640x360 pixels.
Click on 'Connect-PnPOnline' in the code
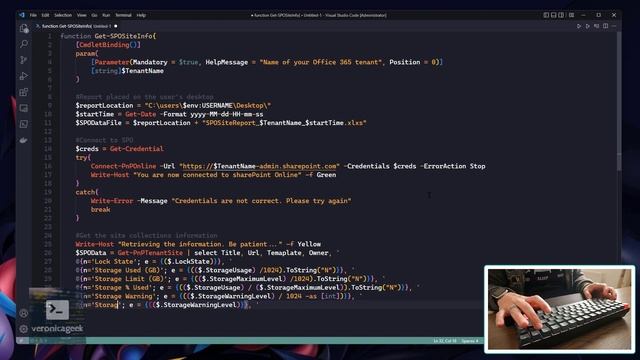[x=123, y=166]
